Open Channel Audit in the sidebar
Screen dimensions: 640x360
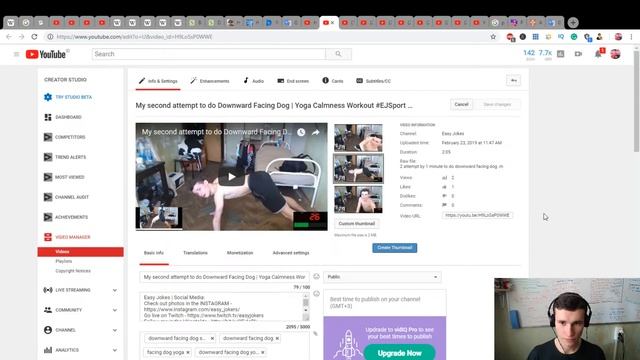(66, 197)
